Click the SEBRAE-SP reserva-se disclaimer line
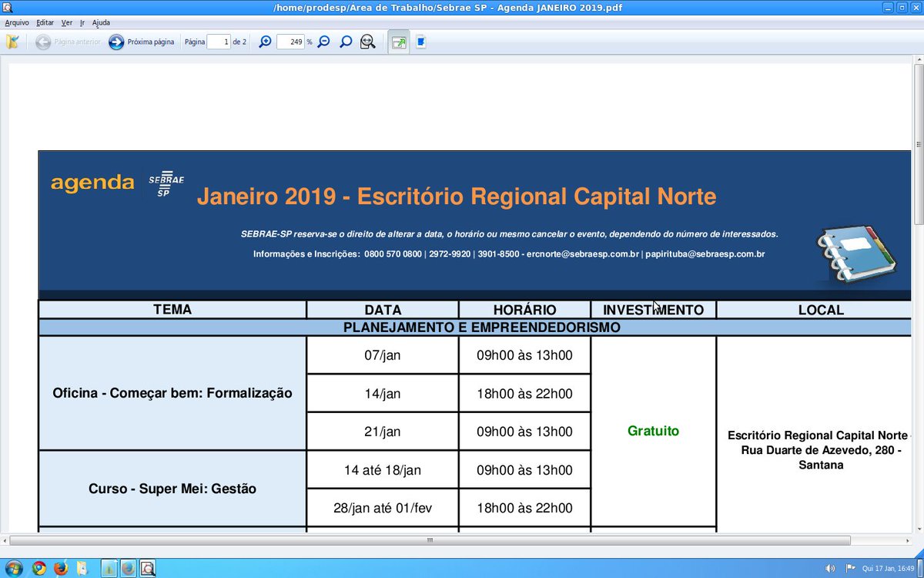924x578 pixels. point(510,234)
